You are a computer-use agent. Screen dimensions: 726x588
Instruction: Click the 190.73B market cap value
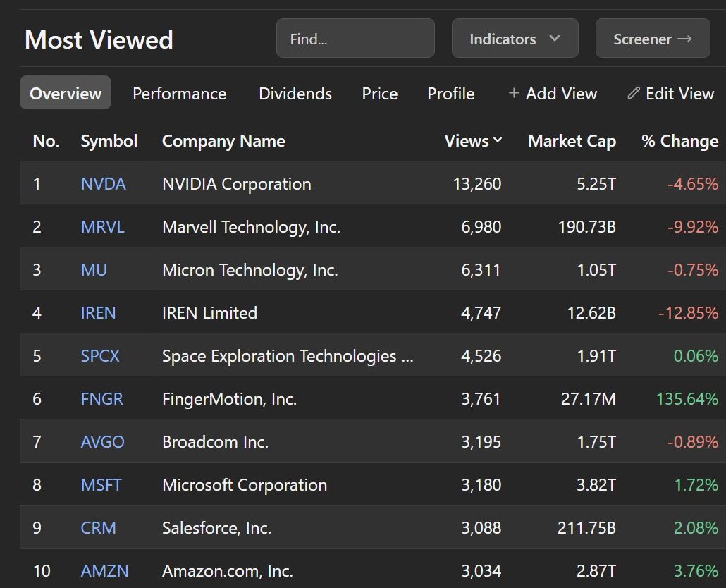586,227
